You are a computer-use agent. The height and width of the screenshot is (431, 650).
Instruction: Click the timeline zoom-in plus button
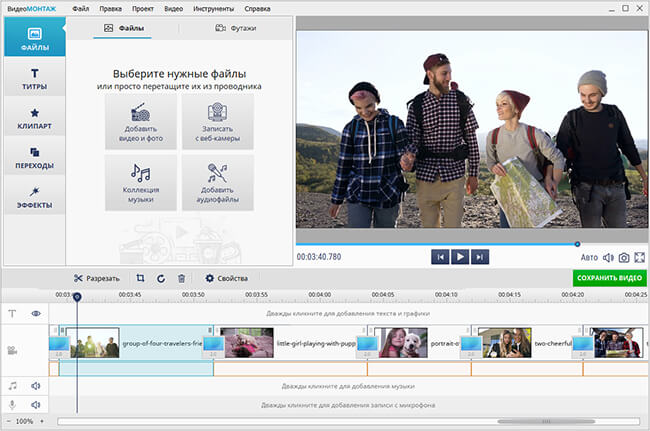click(42, 422)
